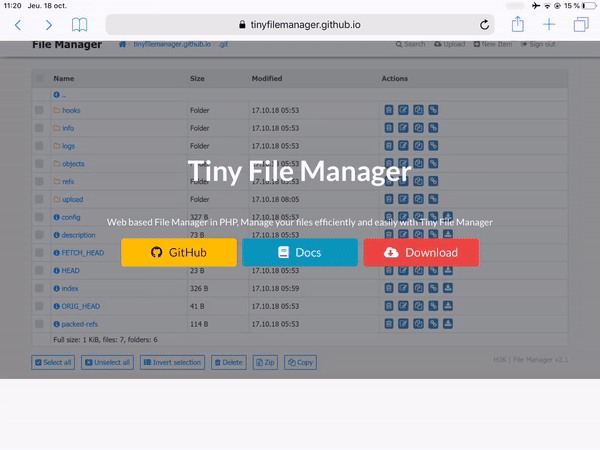The width and height of the screenshot is (600, 450).
Task: Click rename icon in the upload row
Action: tap(403, 199)
